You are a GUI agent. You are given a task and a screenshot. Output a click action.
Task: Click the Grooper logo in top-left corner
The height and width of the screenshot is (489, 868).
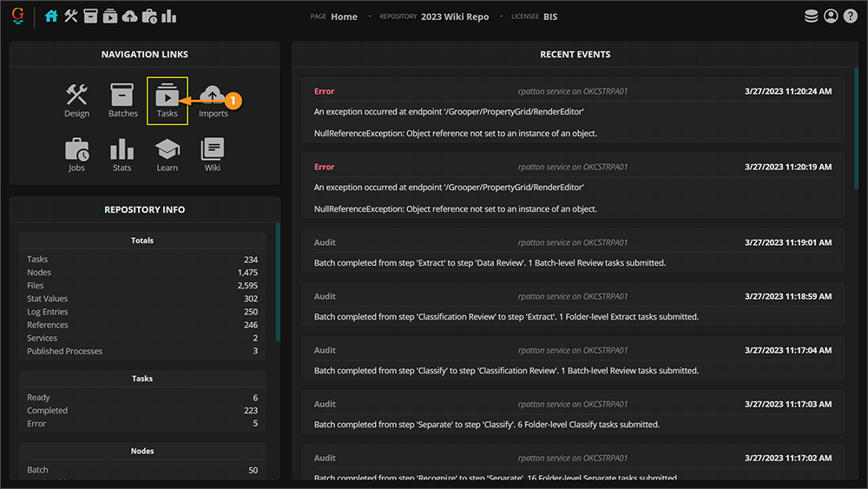pos(17,16)
